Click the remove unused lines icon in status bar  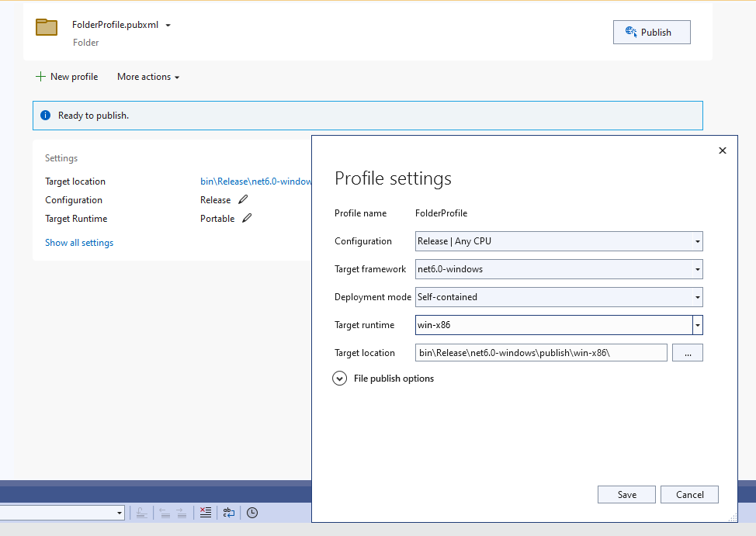(x=205, y=513)
